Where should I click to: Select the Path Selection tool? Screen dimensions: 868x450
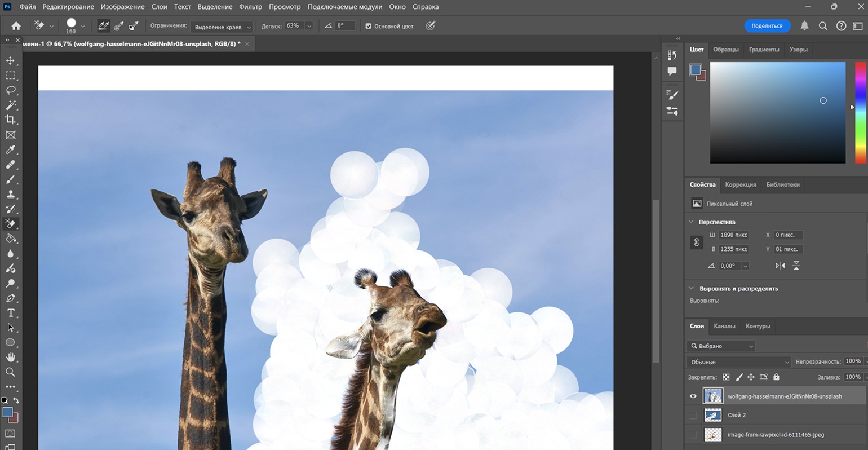tap(10, 328)
